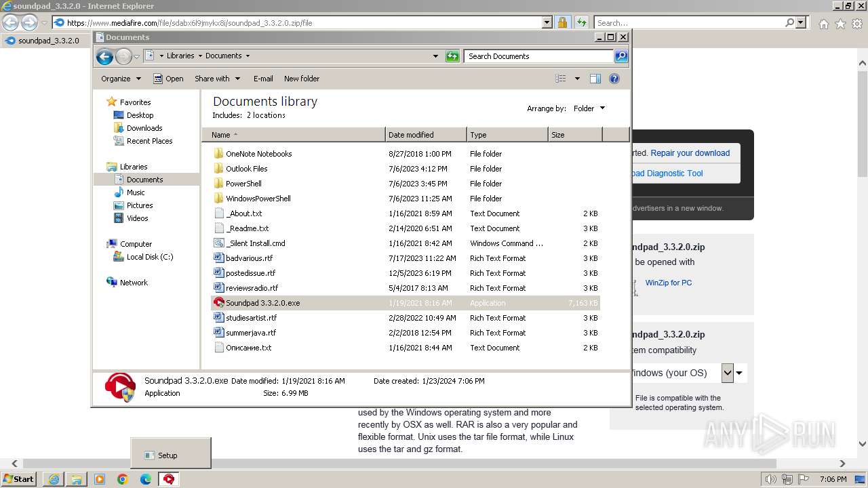
Task: Click the Open toolbar button
Action: point(168,79)
